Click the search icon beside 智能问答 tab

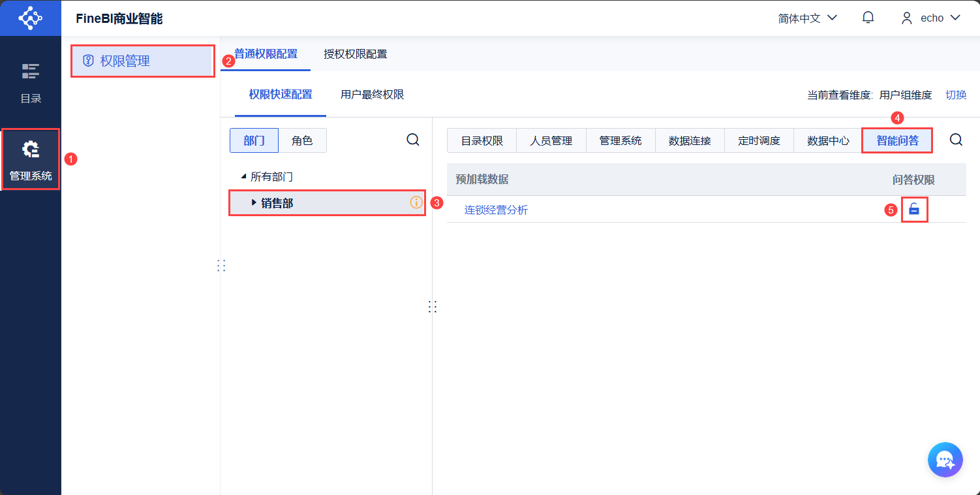(x=956, y=140)
